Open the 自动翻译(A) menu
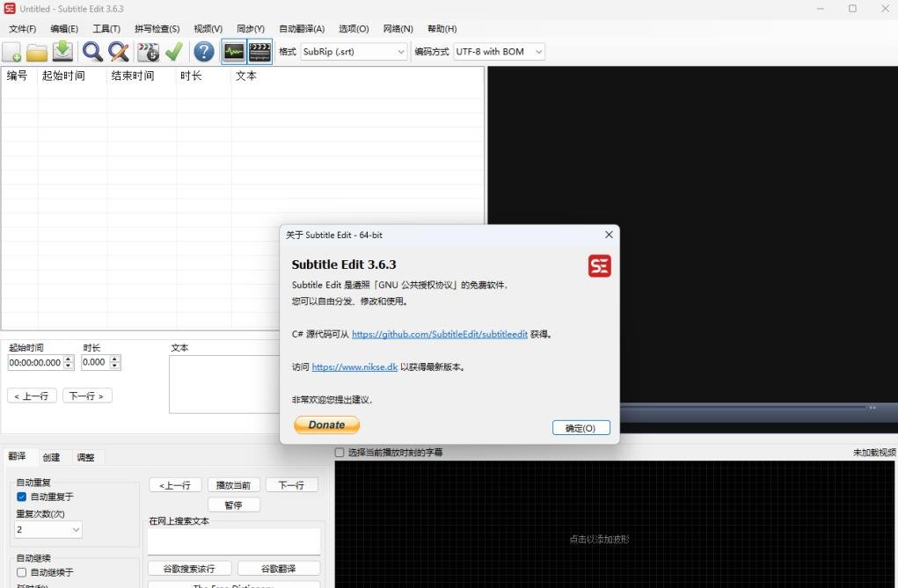898x588 pixels. 302,29
